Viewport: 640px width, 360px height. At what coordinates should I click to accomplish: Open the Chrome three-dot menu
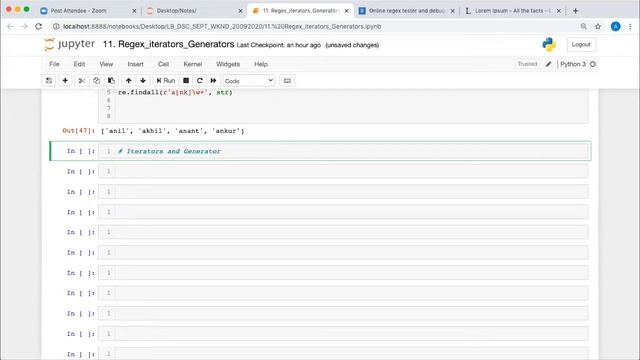click(630, 27)
